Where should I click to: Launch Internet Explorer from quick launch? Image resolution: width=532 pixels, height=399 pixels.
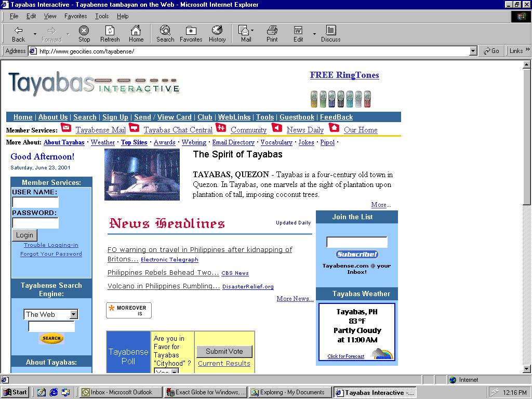click(x=54, y=392)
